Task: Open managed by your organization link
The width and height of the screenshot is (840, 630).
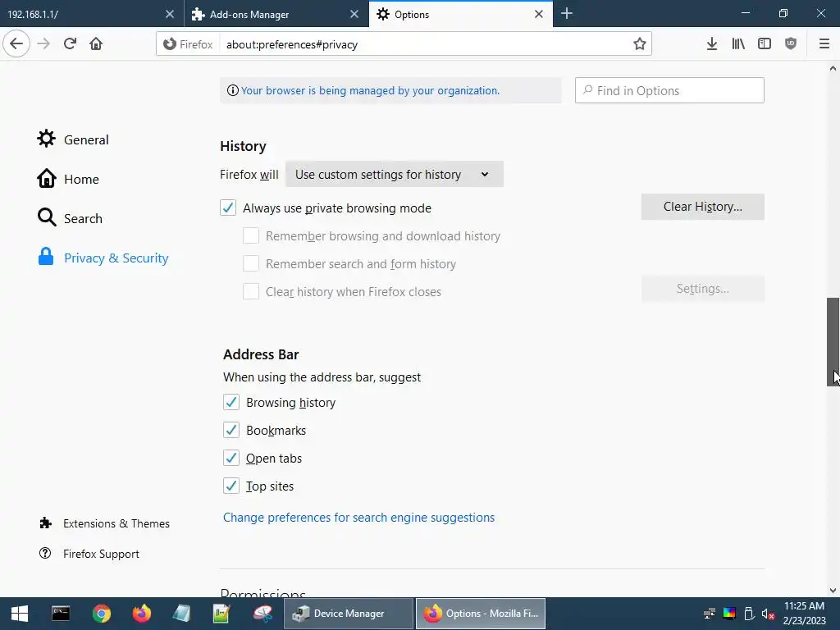Action: [x=370, y=90]
